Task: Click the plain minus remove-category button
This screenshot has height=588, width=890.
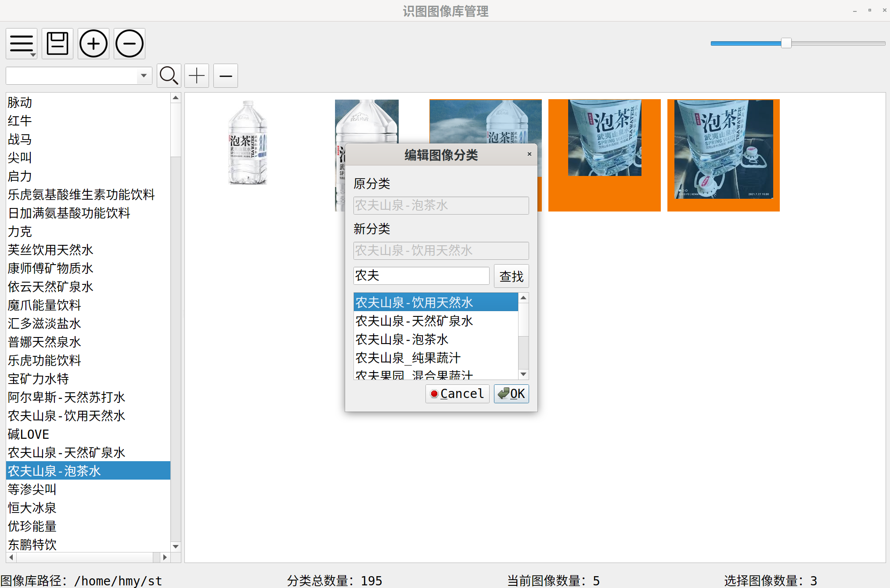Action: point(226,75)
